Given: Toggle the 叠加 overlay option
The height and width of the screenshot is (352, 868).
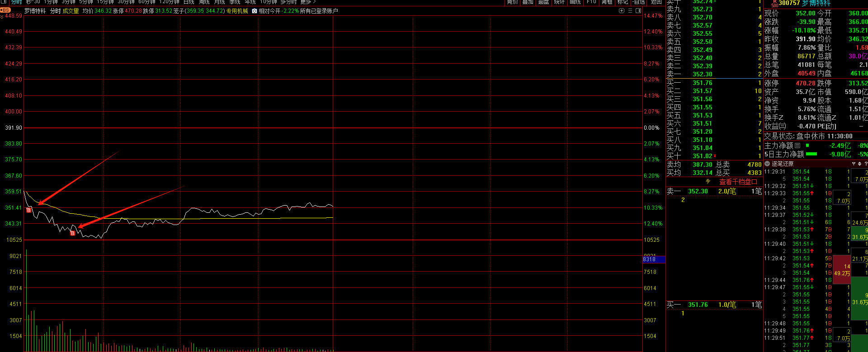Looking at the screenshot, I should pos(528,2).
